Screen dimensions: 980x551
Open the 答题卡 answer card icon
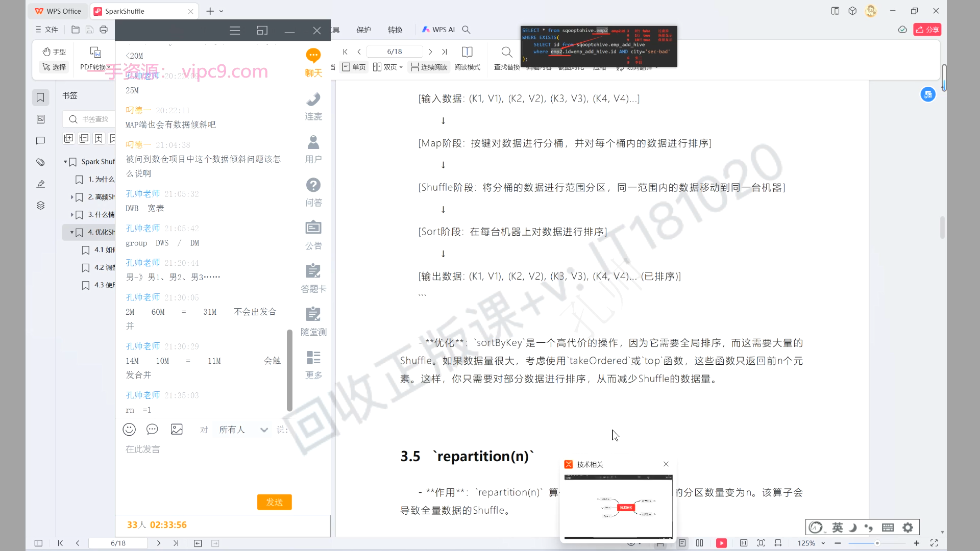point(313,271)
